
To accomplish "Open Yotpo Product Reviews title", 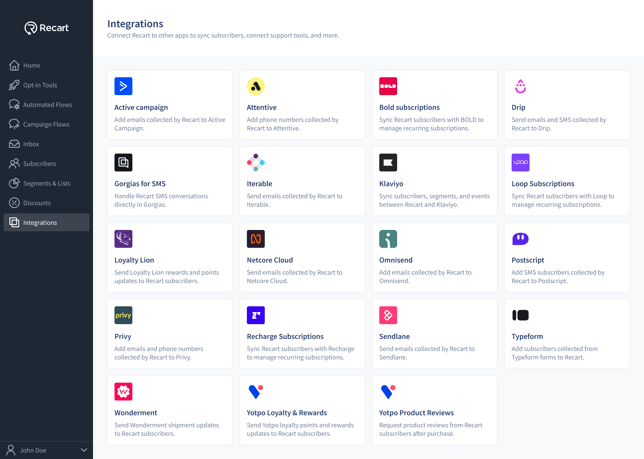I will [x=416, y=413].
